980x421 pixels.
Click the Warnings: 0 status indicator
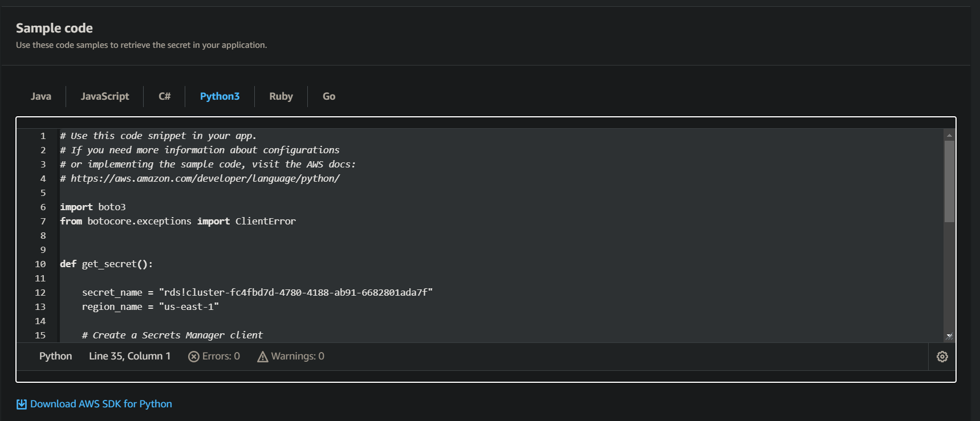coord(291,357)
